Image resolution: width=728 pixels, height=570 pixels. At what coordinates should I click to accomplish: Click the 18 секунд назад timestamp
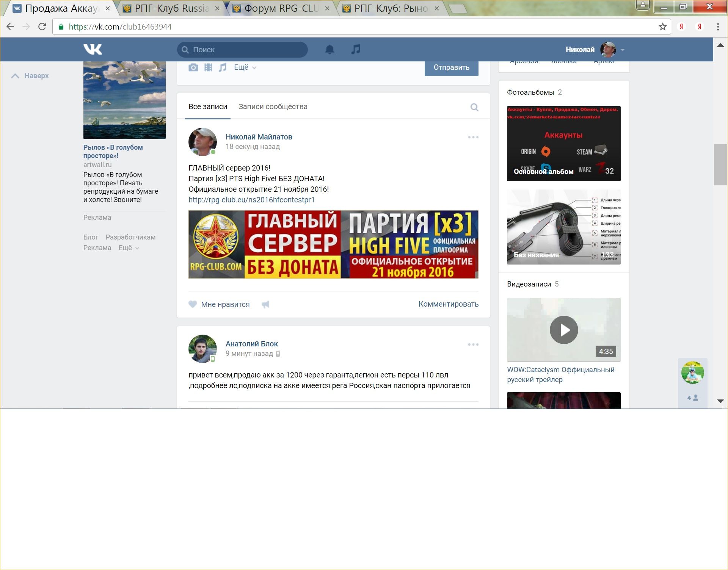coord(253,147)
